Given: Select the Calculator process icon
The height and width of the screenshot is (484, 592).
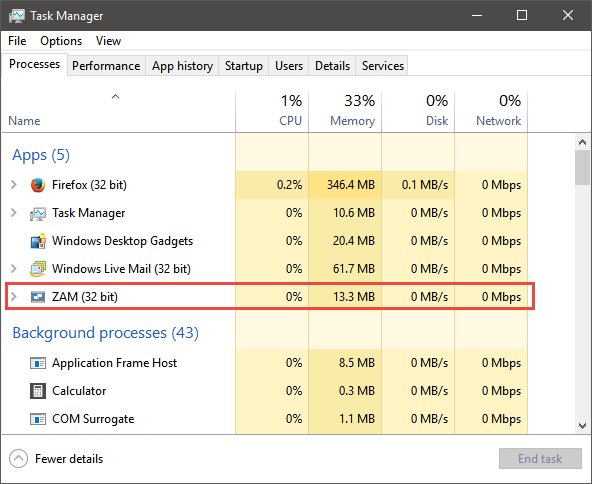Looking at the screenshot, I should [38, 391].
